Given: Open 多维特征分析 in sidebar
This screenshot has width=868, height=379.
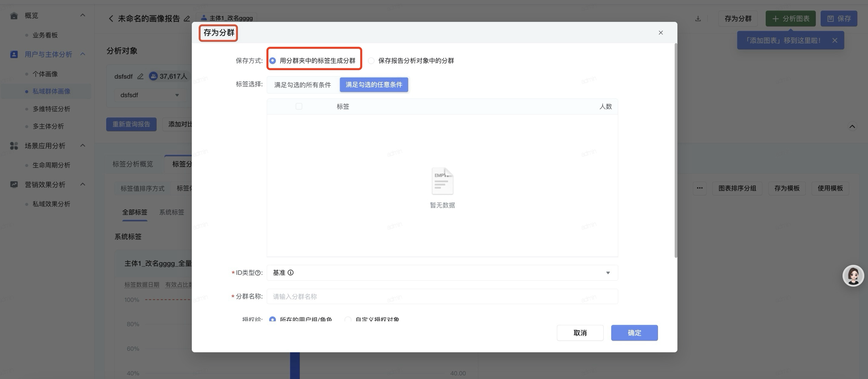Looking at the screenshot, I should (x=51, y=109).
